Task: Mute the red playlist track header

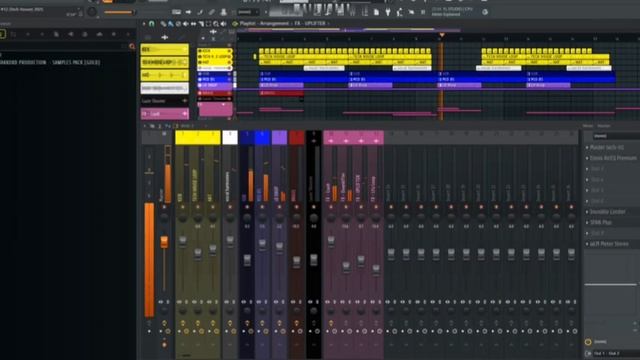Action: coord(230,93)
